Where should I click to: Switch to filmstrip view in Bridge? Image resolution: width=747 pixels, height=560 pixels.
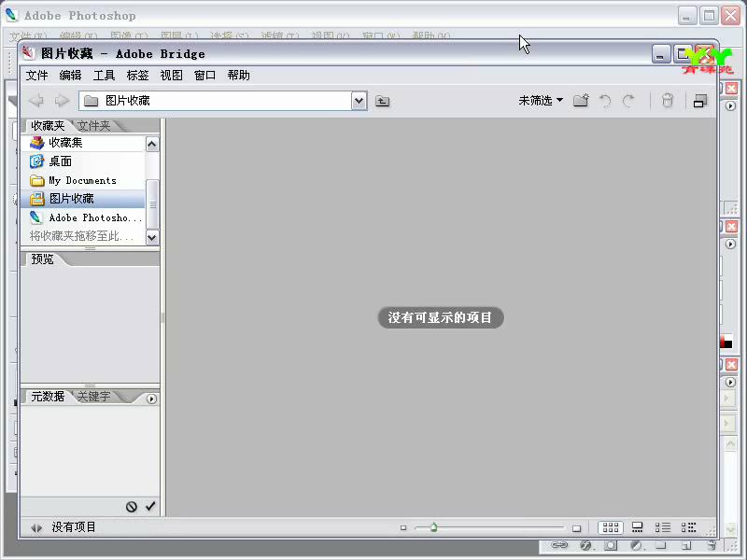click(x=637, y=527)
